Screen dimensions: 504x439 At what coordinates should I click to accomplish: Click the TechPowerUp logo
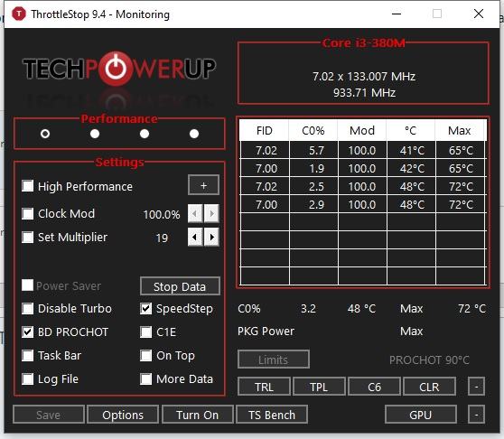click(119, 69)
